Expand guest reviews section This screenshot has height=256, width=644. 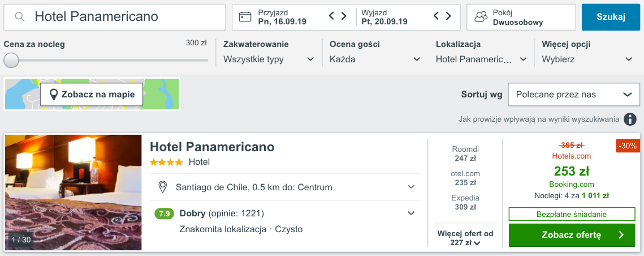point(411,214)
